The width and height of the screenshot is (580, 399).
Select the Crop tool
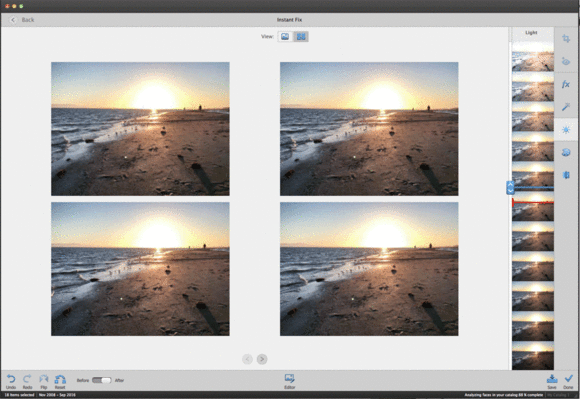[566, 38]
